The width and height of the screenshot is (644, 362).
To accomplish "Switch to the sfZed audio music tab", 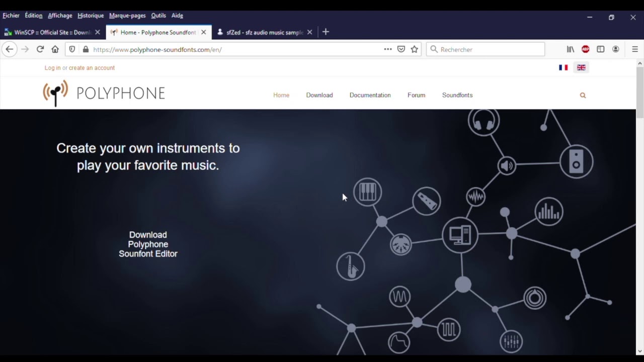I will click(265, 32).
